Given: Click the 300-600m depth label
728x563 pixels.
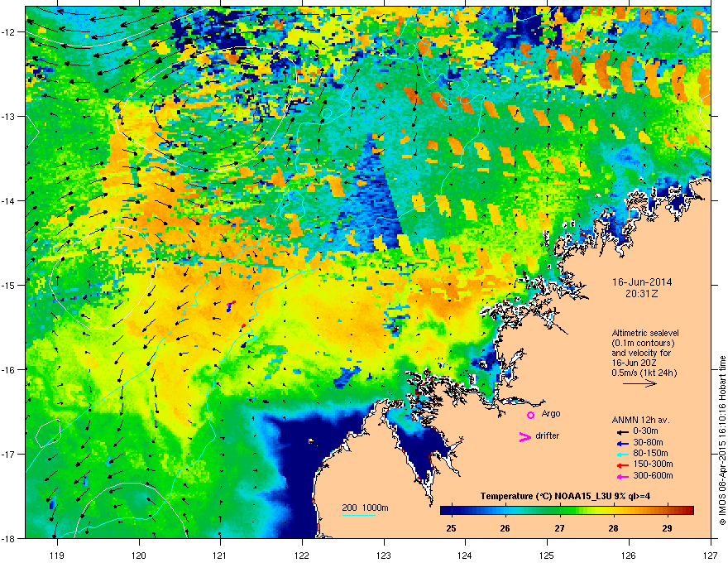Looking at the screenshot, I should 653,476.
